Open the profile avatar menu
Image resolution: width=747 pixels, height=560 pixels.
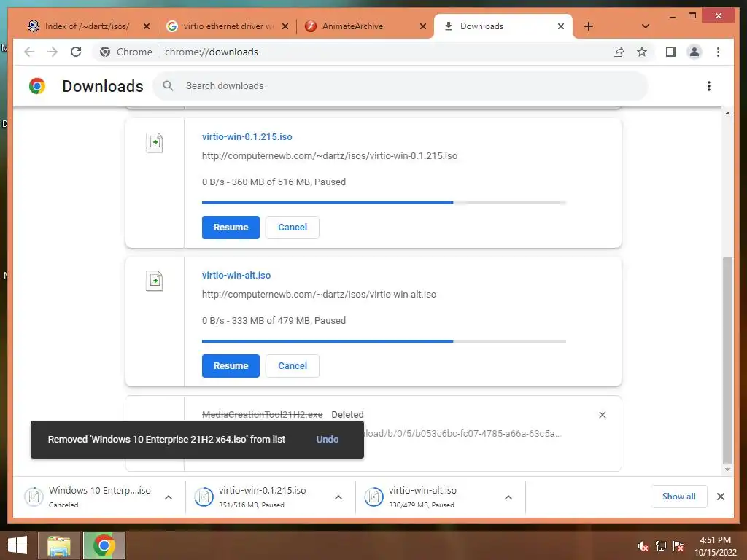(694, 52)
